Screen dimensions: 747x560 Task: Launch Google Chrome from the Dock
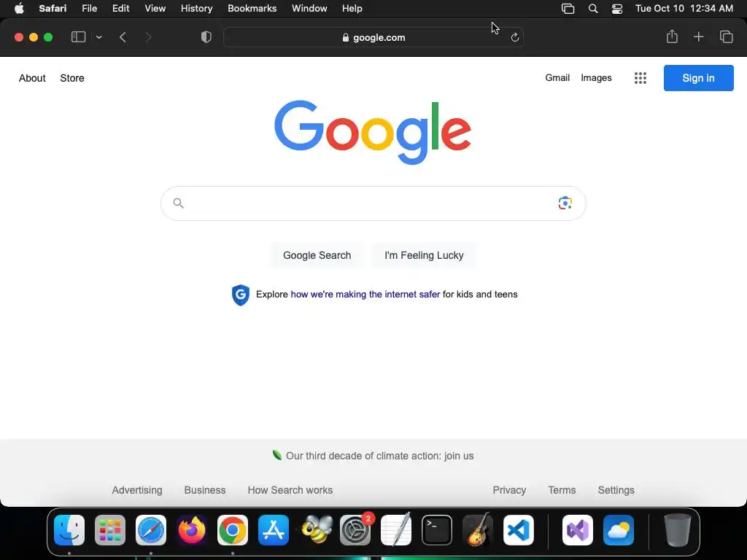click(x=233, y=530)
